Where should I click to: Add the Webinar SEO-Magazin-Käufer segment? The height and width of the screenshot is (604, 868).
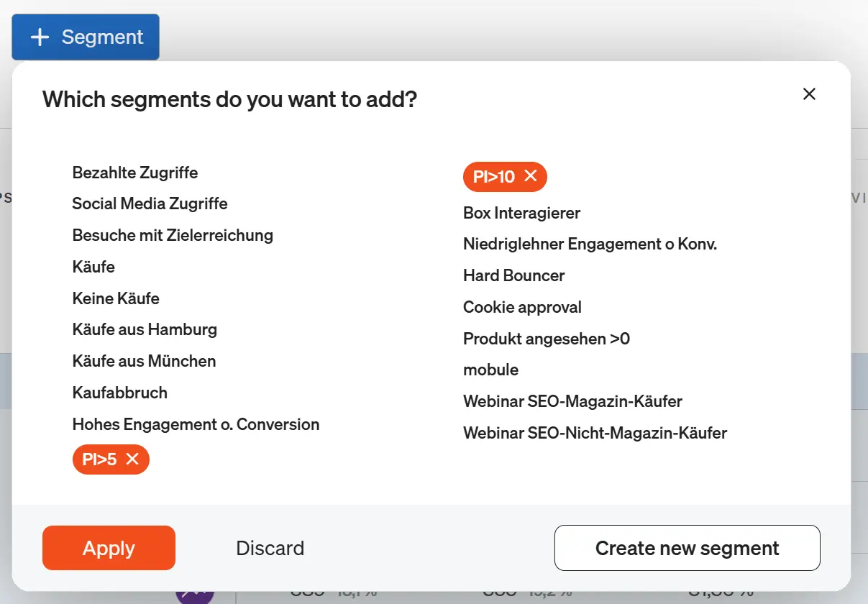click(572, 401)
